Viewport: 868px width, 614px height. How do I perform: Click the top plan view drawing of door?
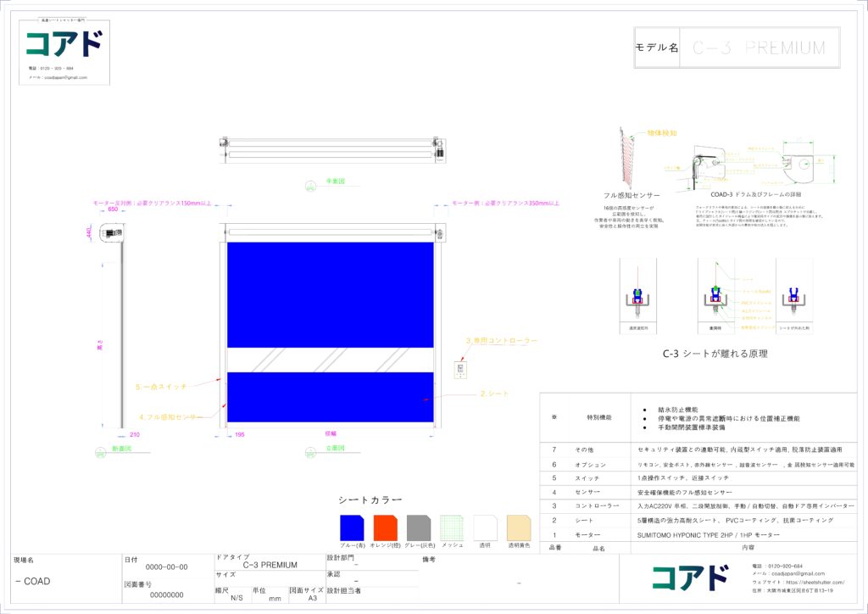coord(332,147)
